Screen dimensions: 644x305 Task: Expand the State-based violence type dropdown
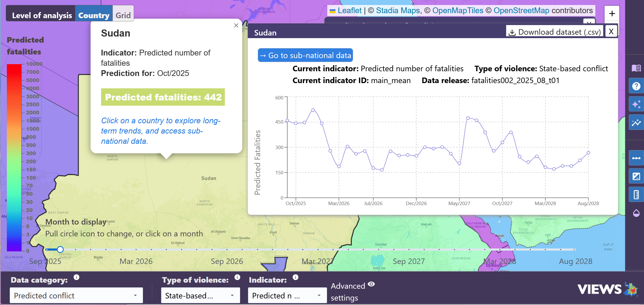click(200, 296)
